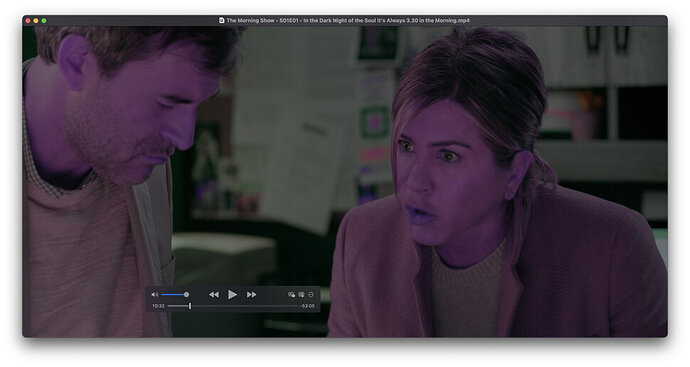690x367 pixels.
Task: Click the playhead scrubber handle
Action: [x=190, y=306]
